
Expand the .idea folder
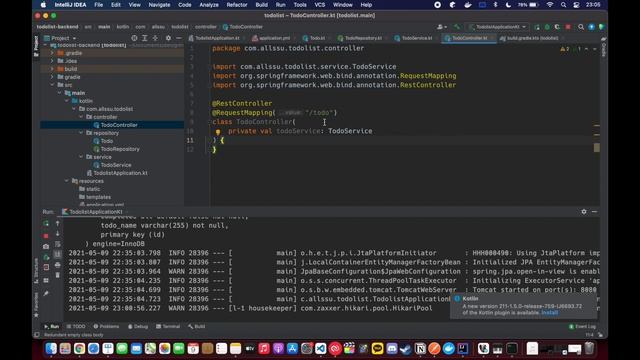(x=52, y=61)
